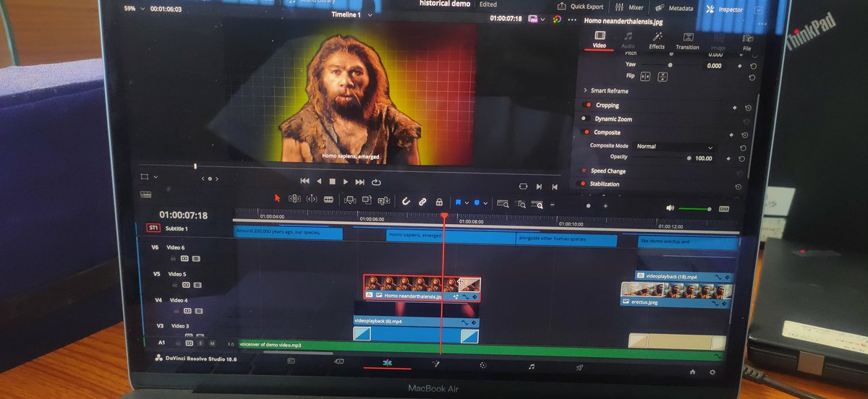The height and width of the screenshot is (399, 868).
Task: Mute audio with the speaker icon
Action: (x=670, y=208)
